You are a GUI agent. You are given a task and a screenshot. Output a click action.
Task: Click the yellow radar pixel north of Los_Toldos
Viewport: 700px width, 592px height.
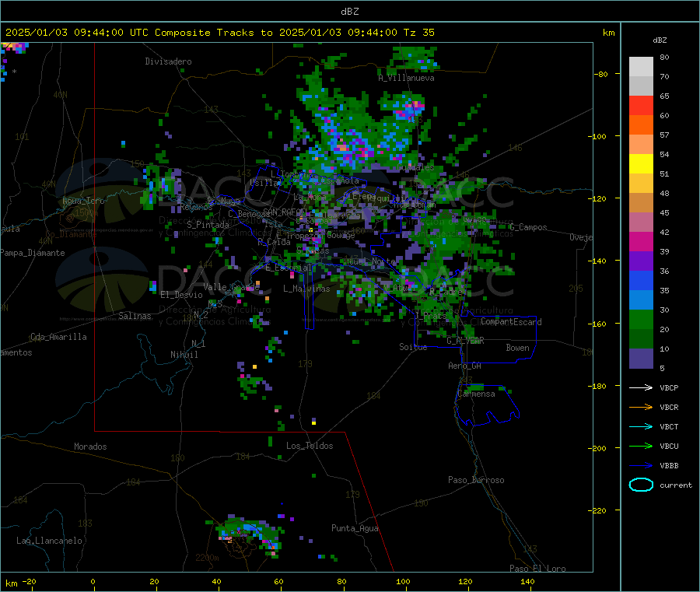(314, 422)
